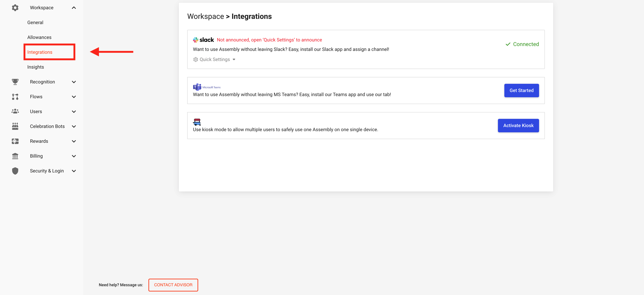Expand the Recognition menu chevron

click(74, 82)
